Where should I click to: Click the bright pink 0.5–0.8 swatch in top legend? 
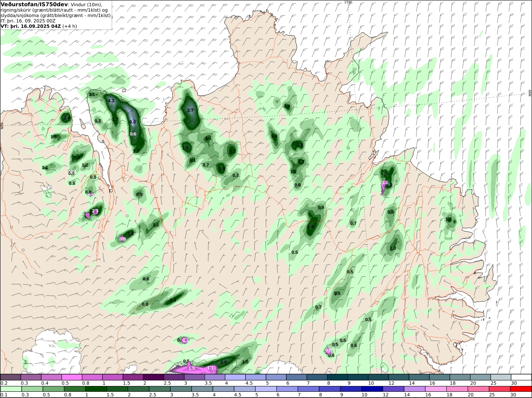pos(72,377)
